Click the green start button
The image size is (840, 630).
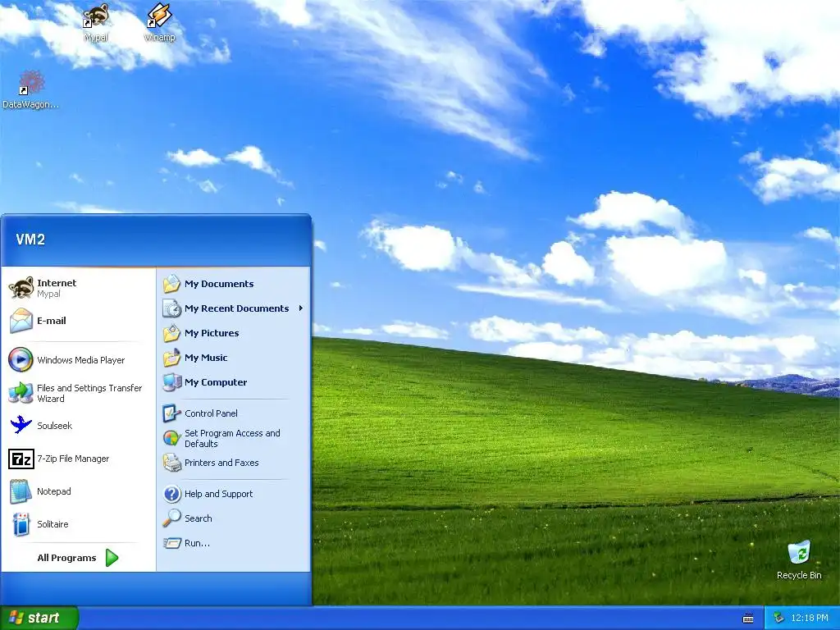pyautogui.click(x=39, y=619)
